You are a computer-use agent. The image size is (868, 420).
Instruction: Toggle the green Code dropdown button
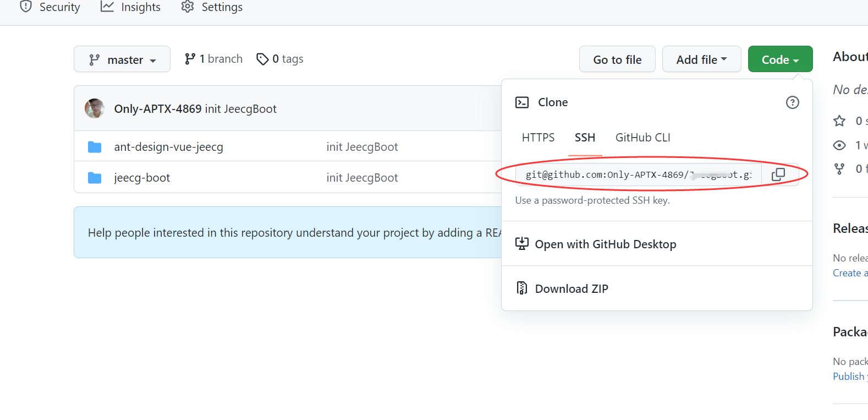tap(780, 59)
